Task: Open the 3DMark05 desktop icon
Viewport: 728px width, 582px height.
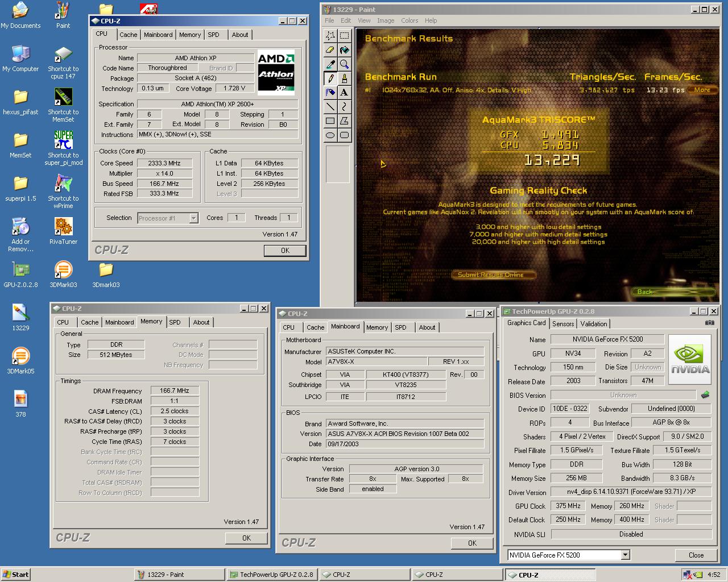Action: click(20, 360)
